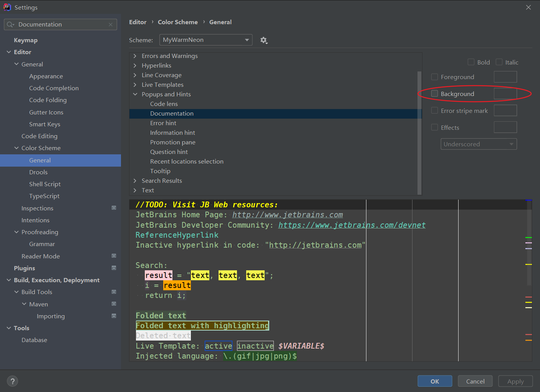This screenshot has height=392, width=540.
Task: Open scheme actions gear menu
Action: coord(263,40)
